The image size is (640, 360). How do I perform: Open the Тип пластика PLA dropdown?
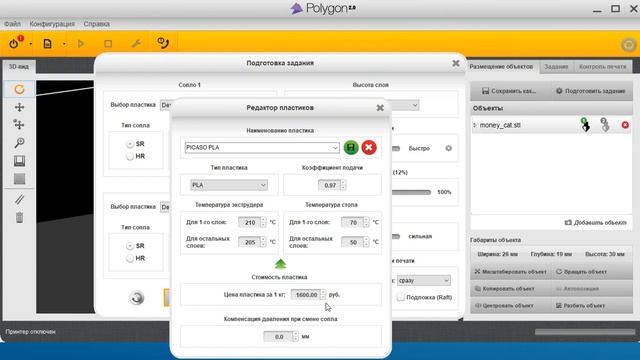[x=229, y=185]
